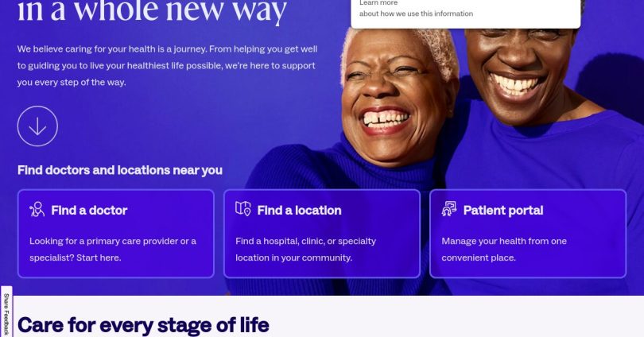Screen dimensions: 644x337
Task: Open the Patient portal card heading
Action: (x=503, y=210)
